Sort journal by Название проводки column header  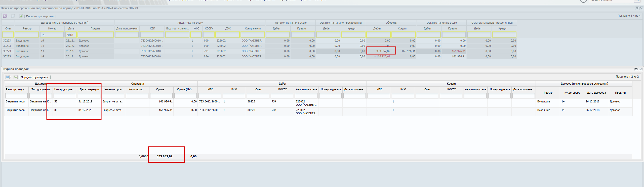113,89
